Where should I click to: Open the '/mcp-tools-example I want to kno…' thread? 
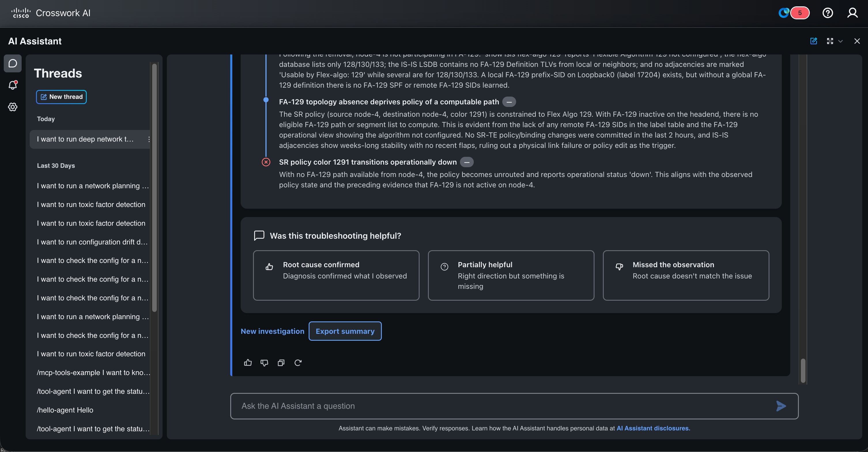click(x=93, y=372)
